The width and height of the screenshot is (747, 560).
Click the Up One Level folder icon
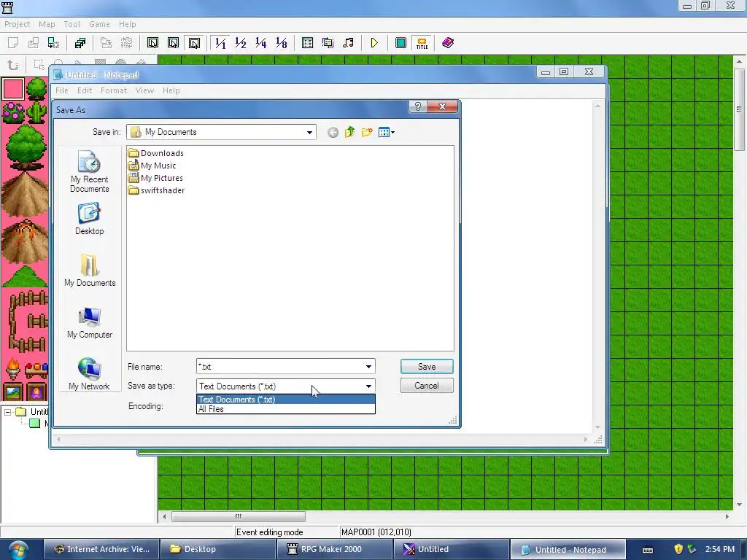349,132
